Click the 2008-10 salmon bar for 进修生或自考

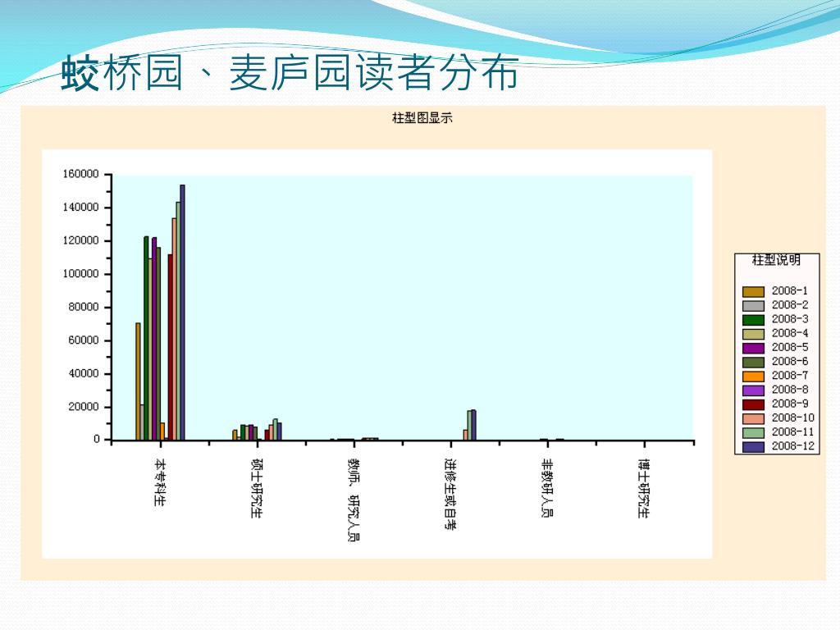[x=466, y=435]
